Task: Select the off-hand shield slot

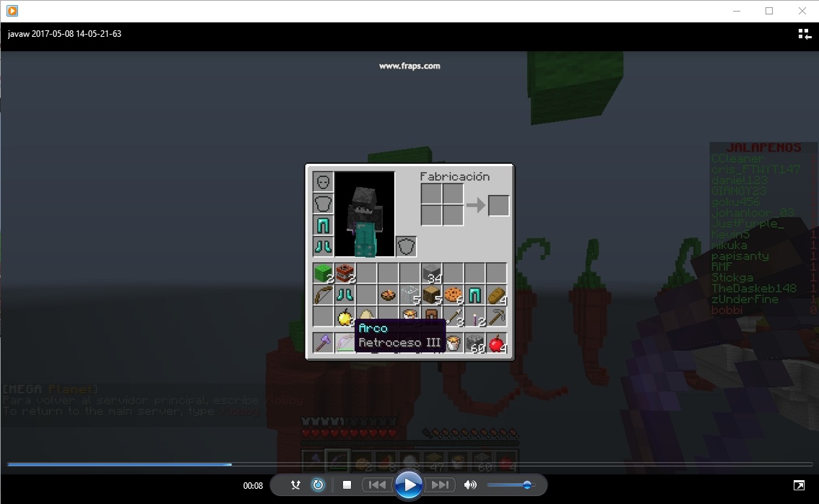Action: pyautogui.click(x=406, y=246)
